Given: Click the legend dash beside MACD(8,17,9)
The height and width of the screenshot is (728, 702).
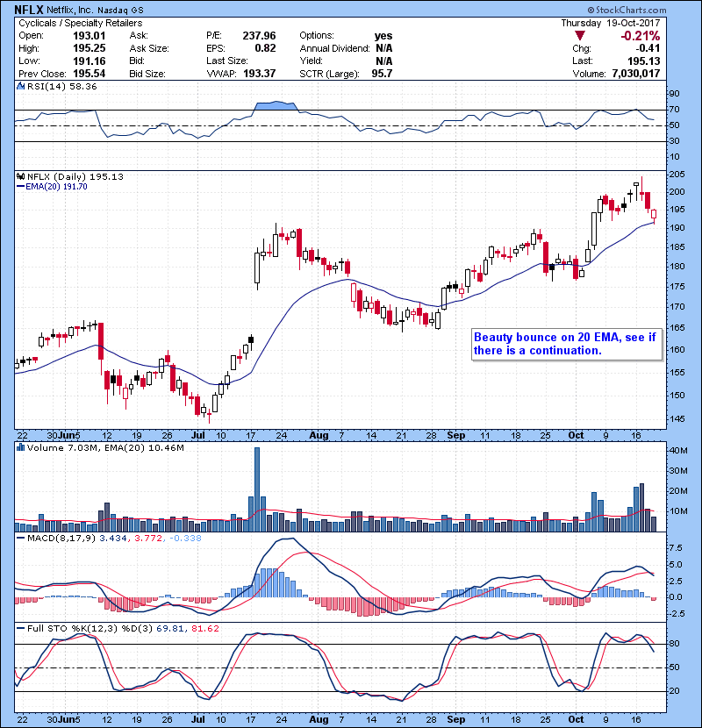Looking at the screenshot, I should [x=20, y=539].
